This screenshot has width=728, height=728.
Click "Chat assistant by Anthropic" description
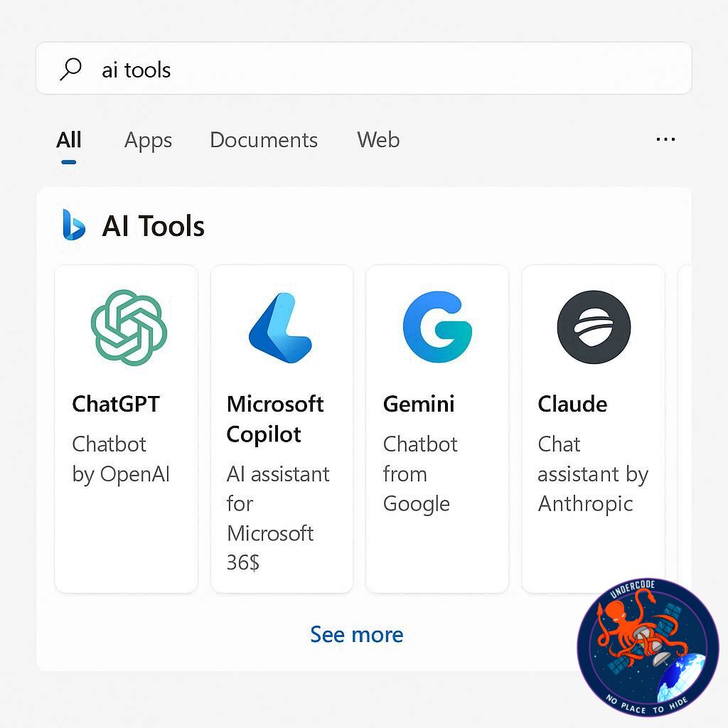(593, 474)
